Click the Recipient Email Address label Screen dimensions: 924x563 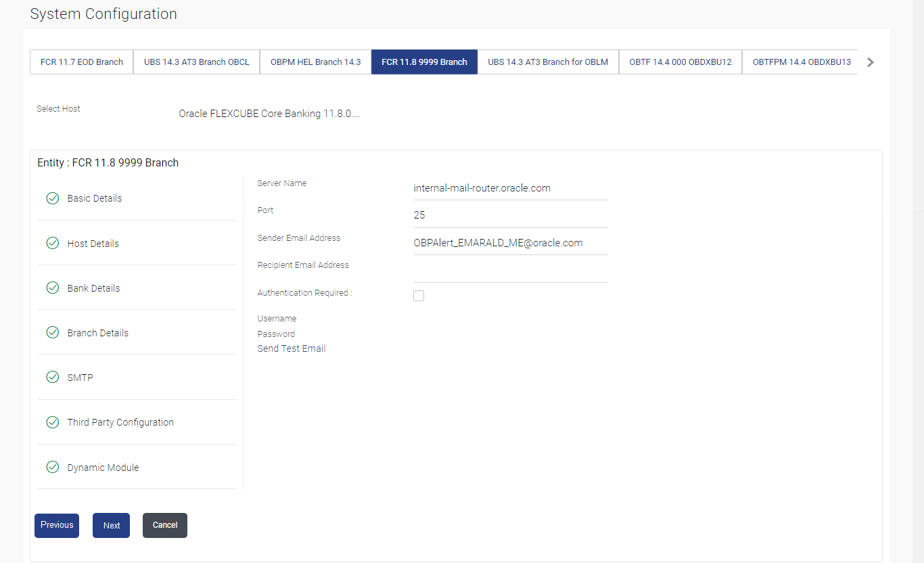[x=303, y=265]
